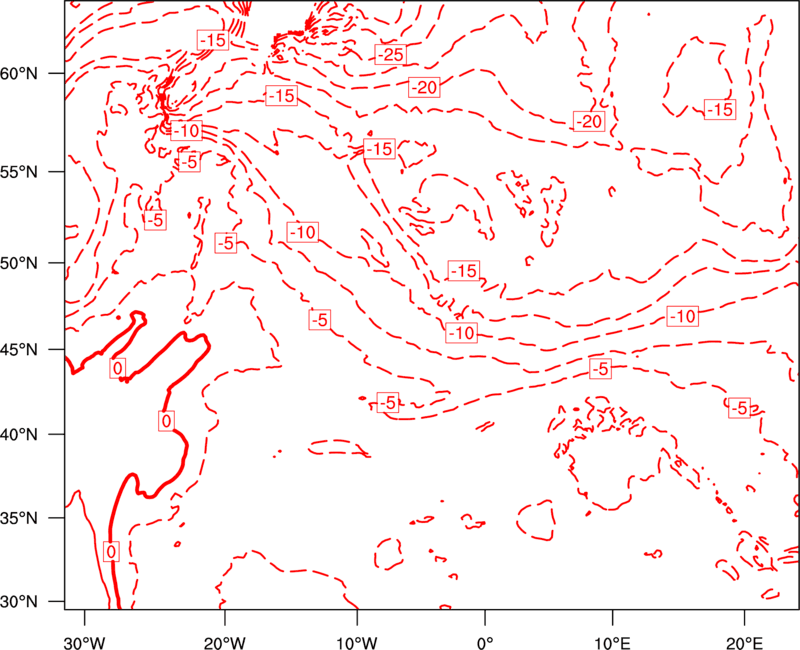Select the 35°N latitude axis label
Viewport: 800px width, 650px height.
pyautogui.click(x=19, y=518)
